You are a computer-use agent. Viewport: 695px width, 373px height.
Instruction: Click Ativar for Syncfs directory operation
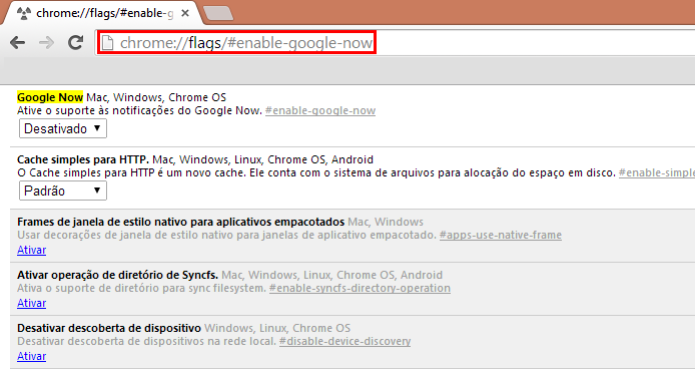coord(31,303)
